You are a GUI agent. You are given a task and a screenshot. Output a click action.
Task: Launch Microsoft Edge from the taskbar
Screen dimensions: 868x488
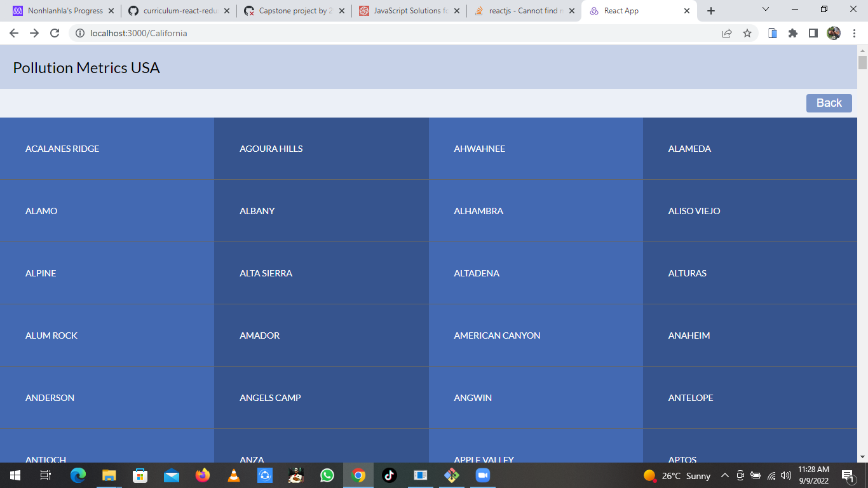[78, 475]
